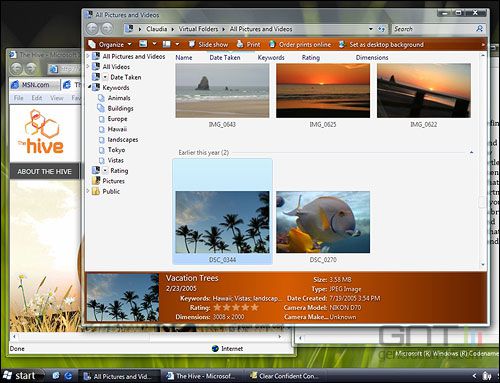Click the hive logo in browser

[41, 132]
